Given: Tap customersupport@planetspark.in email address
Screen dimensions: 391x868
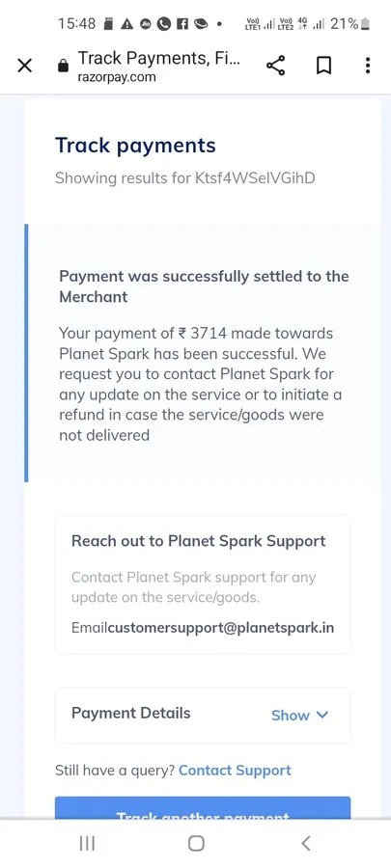Looking at the screenshot, I should click(x=221, y=628).
